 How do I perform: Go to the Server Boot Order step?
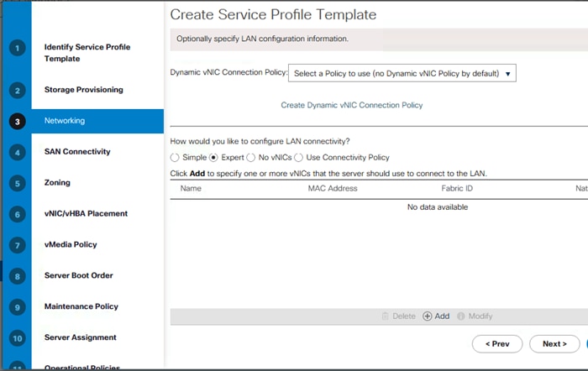78,275
